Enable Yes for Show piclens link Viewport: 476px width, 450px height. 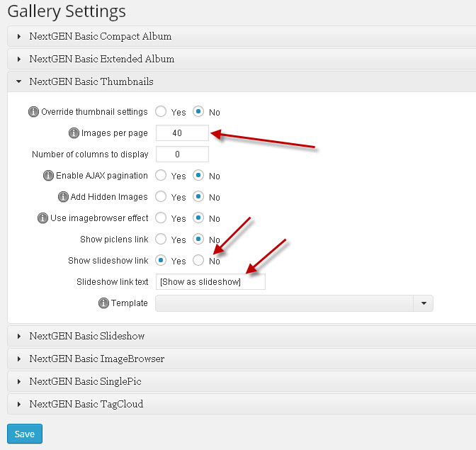point(161,239)
